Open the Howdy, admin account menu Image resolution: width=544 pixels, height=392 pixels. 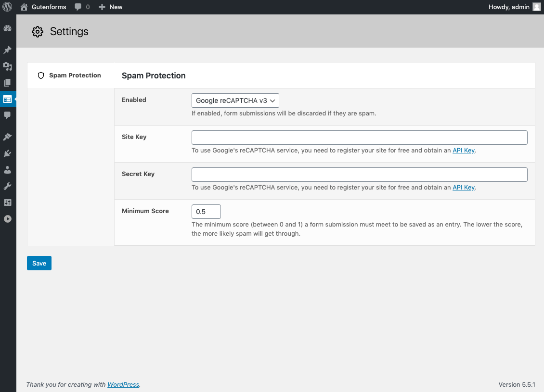tap(515, 7)
